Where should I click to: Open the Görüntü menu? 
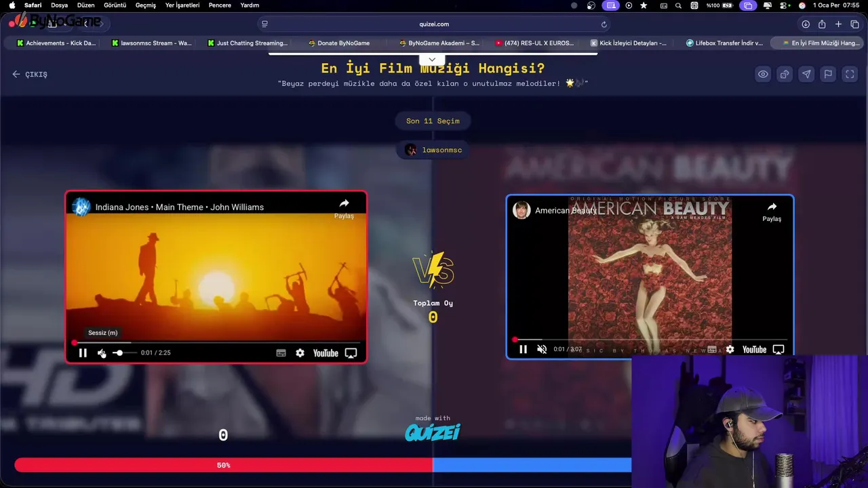click(115, 5)
